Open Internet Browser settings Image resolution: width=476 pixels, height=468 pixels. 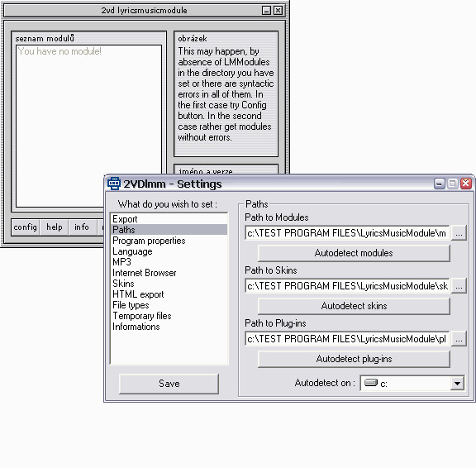[x=169, y=273]
